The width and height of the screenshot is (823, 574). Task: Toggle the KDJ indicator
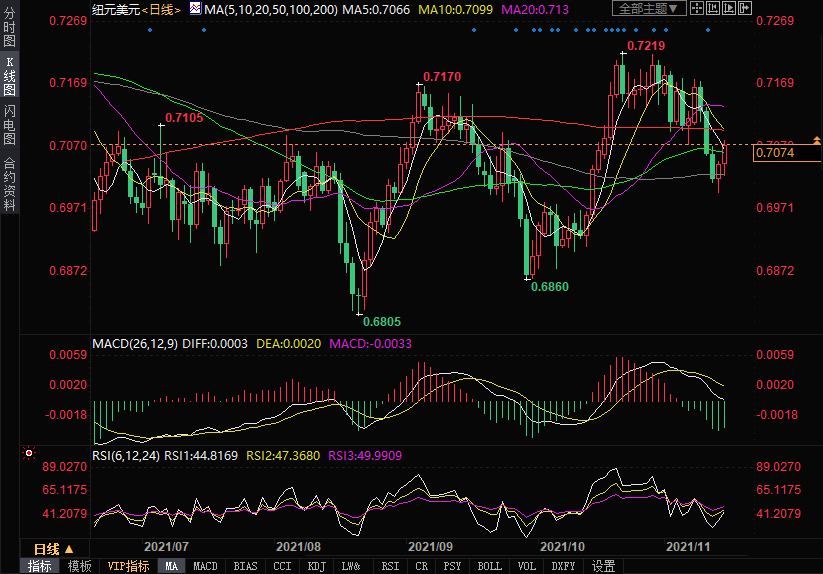click(x=316, y=566)
